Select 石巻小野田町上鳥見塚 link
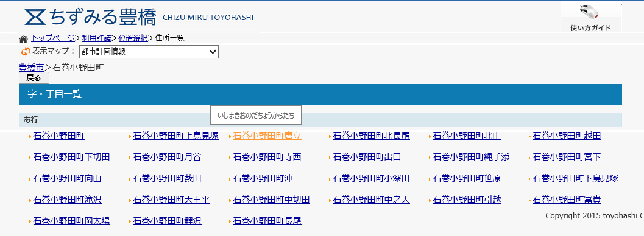This screenshot has width=644, height=236. tap(176, 136)
